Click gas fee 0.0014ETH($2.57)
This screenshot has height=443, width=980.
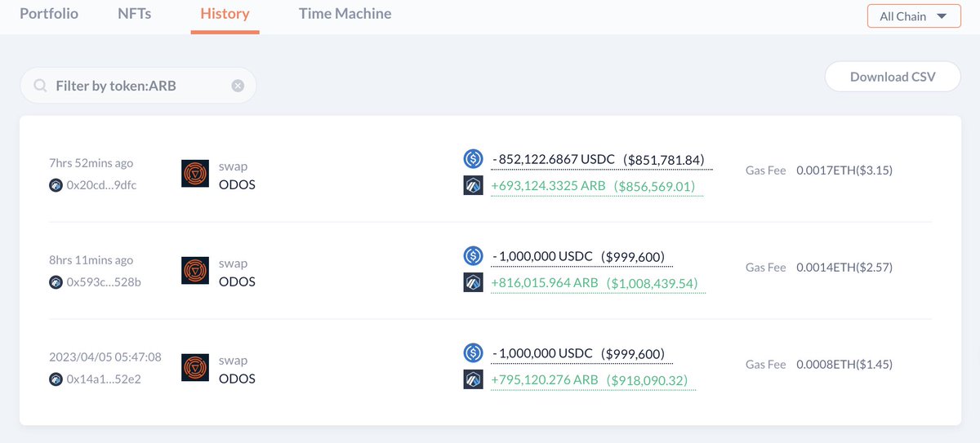pos(844,268)
